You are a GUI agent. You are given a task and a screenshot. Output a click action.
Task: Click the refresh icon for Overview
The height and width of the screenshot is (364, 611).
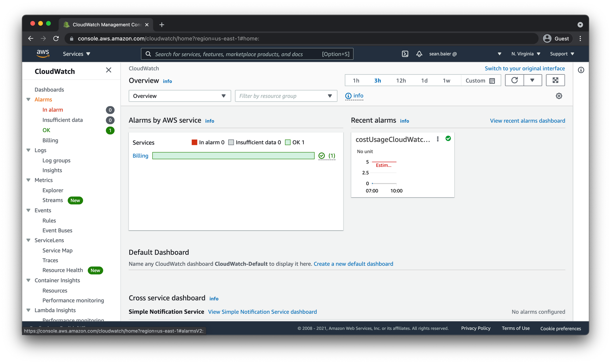[515, 80]
